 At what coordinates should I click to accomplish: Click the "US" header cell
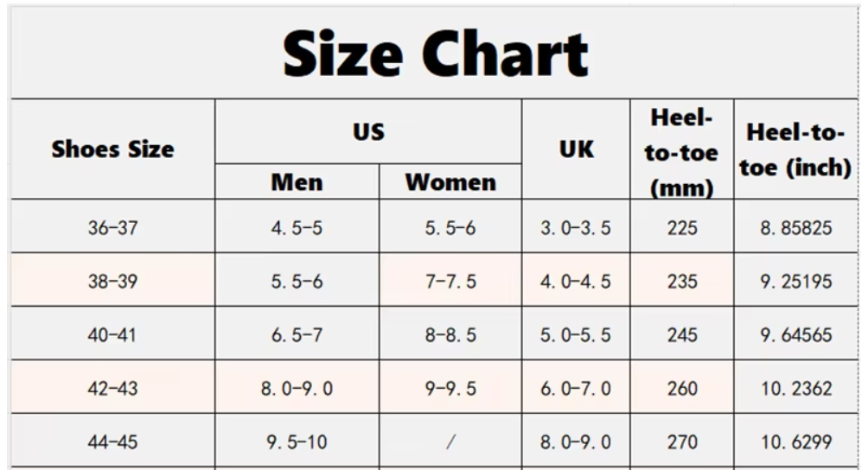point(368,132)
